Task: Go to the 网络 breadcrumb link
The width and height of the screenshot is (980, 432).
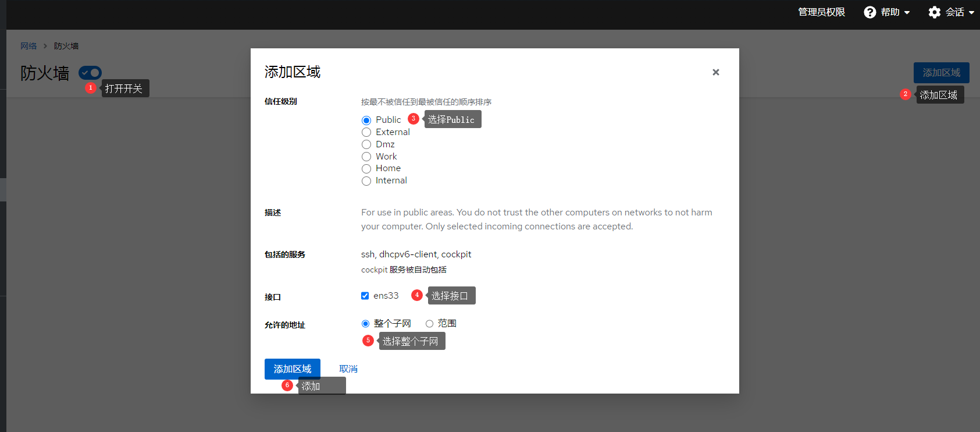Action: (28, 46)
